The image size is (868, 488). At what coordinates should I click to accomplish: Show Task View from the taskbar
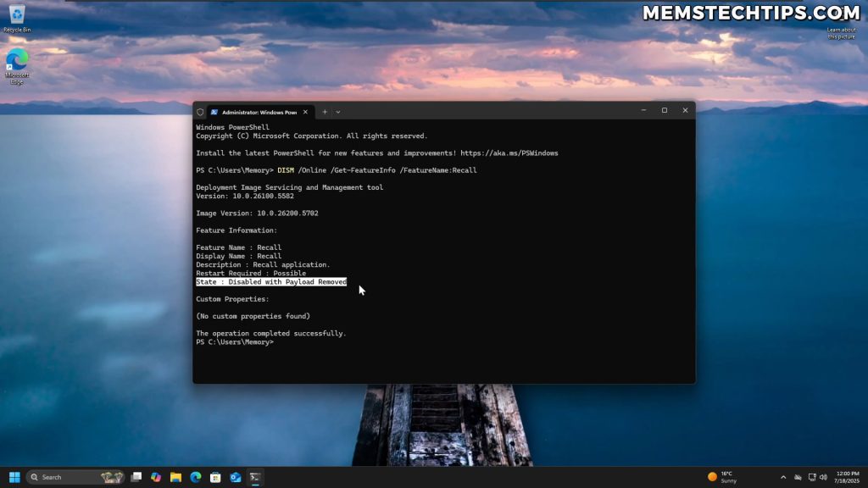(136, 477)
